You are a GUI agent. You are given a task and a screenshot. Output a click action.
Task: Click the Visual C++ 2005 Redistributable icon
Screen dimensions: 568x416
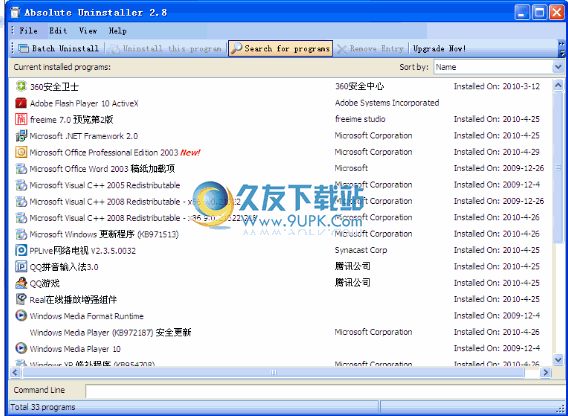[x=21, y=185]
